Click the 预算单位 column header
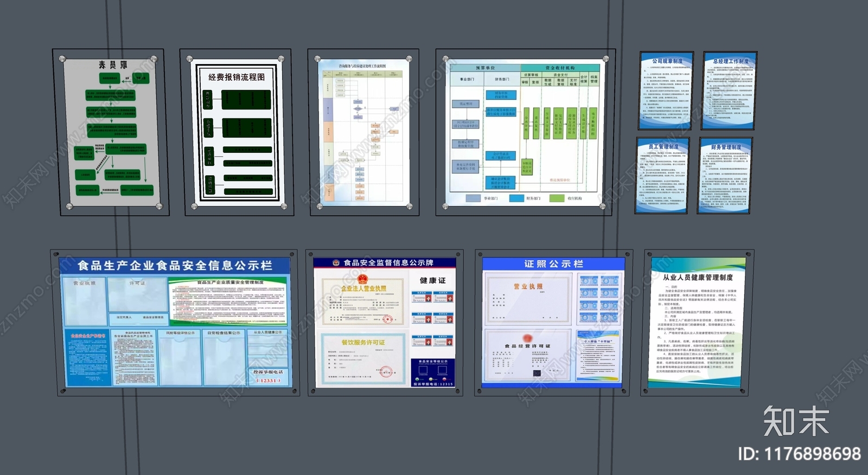The image size is (868, 475). pos(485,68)
